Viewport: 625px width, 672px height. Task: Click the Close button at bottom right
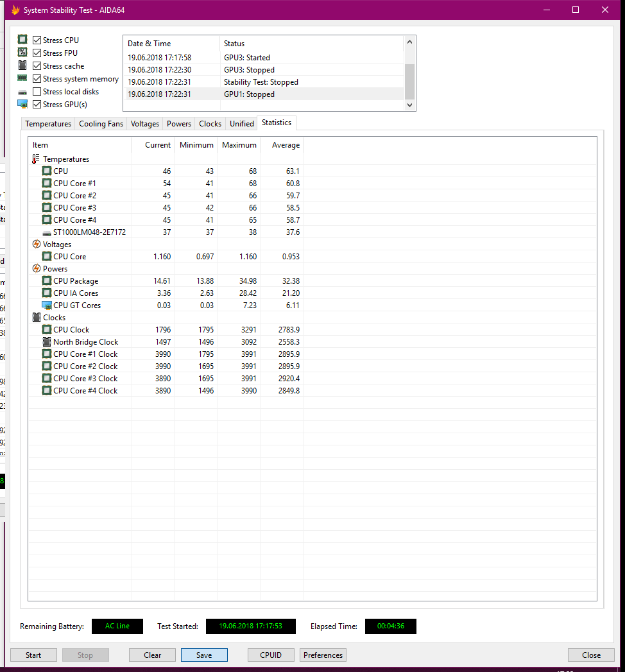click(591, 655)
